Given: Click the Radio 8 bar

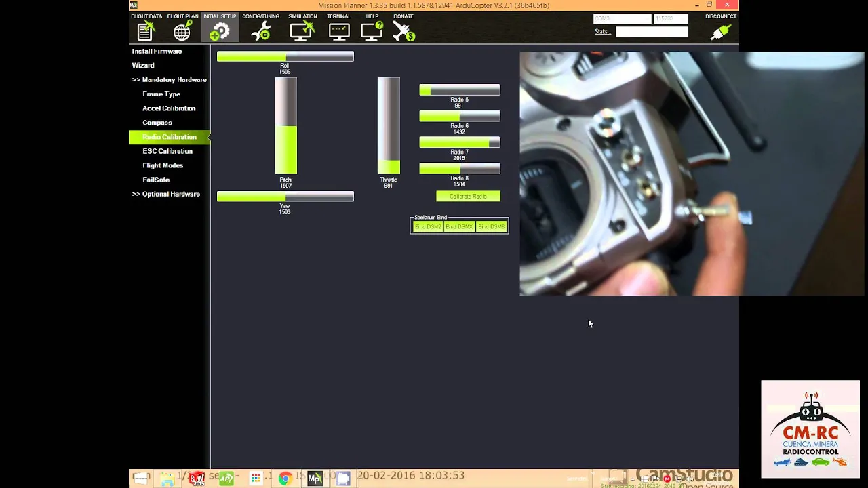Looking at the screenshot, I should pos(460,169).
